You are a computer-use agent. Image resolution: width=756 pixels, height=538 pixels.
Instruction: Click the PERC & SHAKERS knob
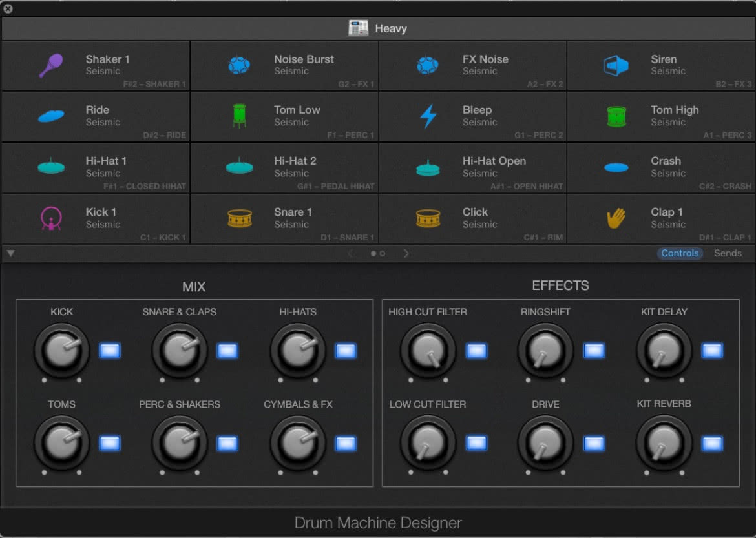click(x=180, y=443)
